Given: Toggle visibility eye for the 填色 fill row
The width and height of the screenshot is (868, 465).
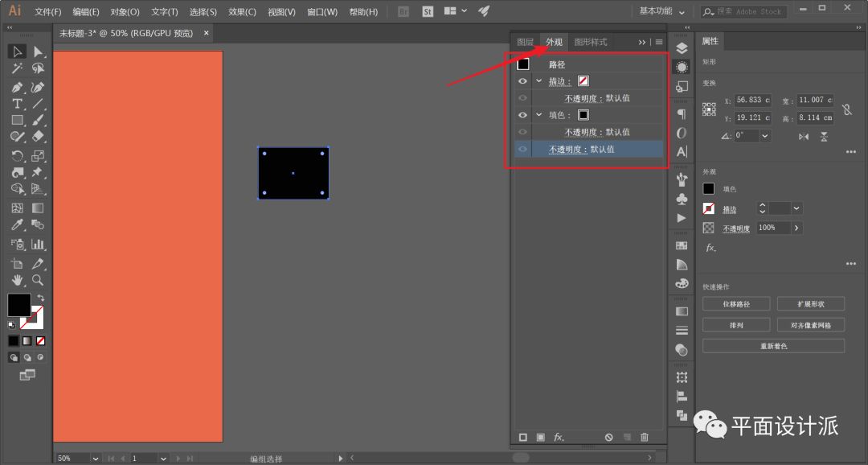Looking at the screenshot, I should [522, 115].
